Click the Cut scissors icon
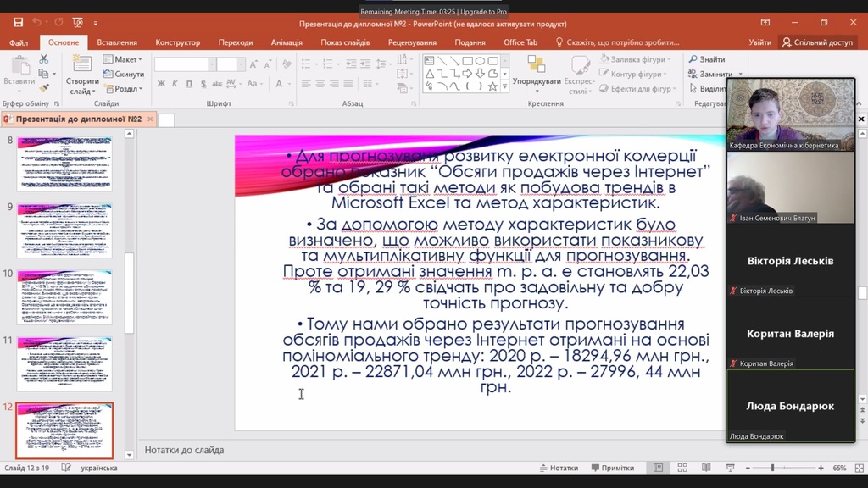868x488 pixels. [44, 59]
